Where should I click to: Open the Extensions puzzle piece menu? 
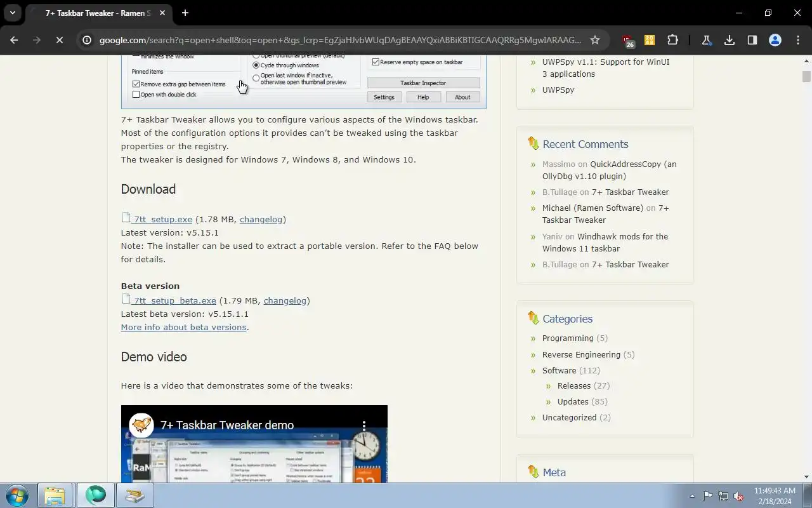672,40
